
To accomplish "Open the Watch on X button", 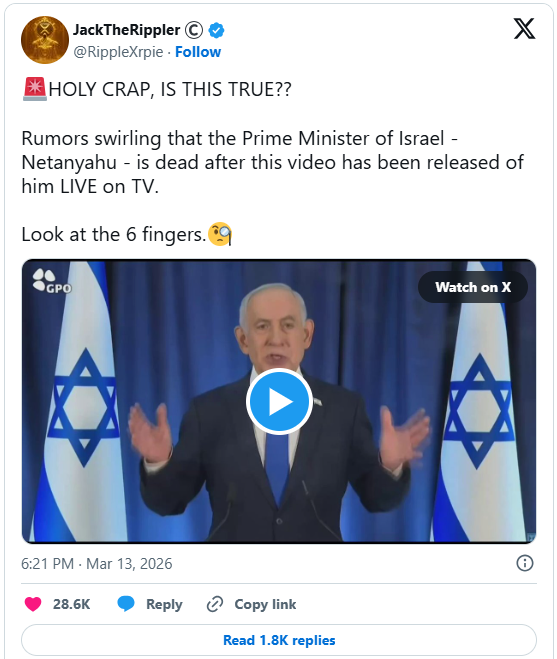I will [473, 287].
